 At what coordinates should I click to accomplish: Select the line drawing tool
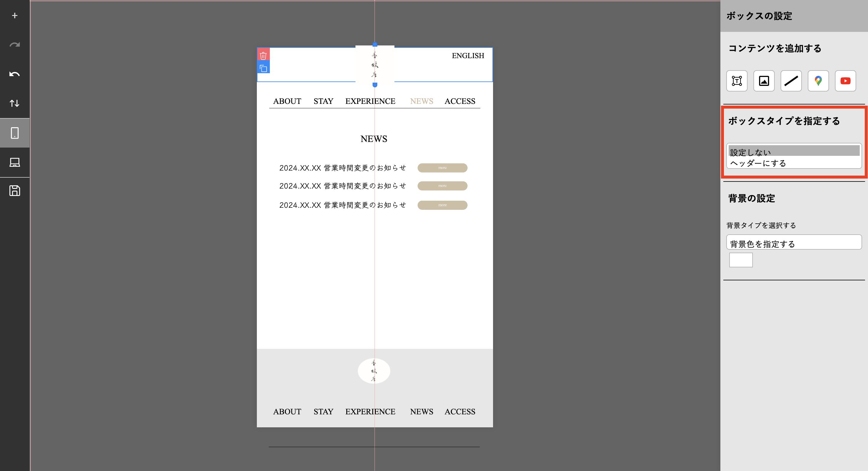click(791, 81)
